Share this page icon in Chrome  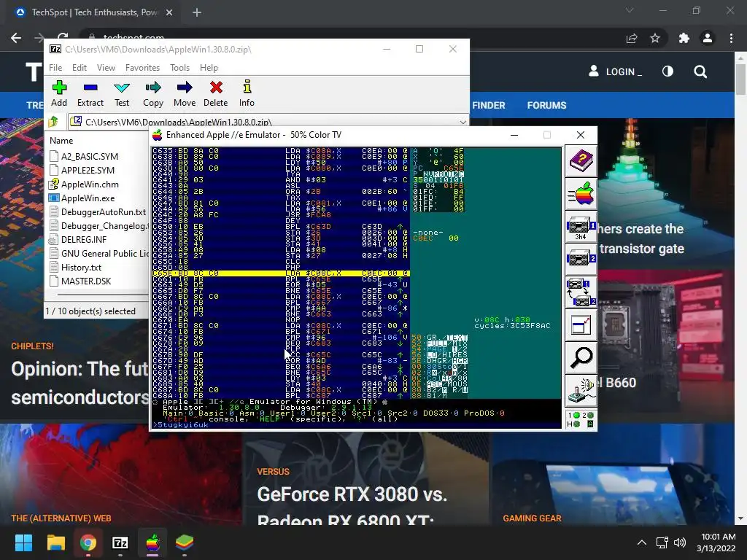[632, 38]
